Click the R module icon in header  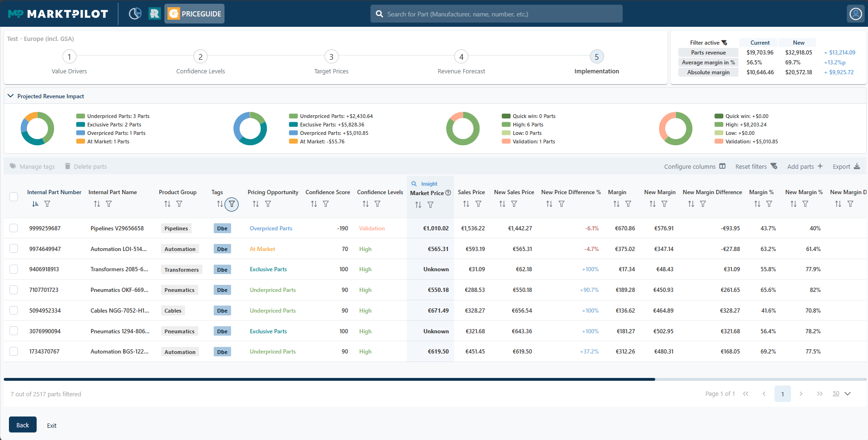(154, 14)
